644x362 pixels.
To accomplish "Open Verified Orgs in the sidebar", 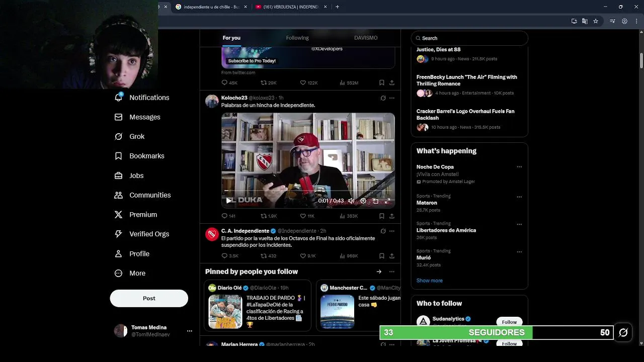I will pos(142,234).
